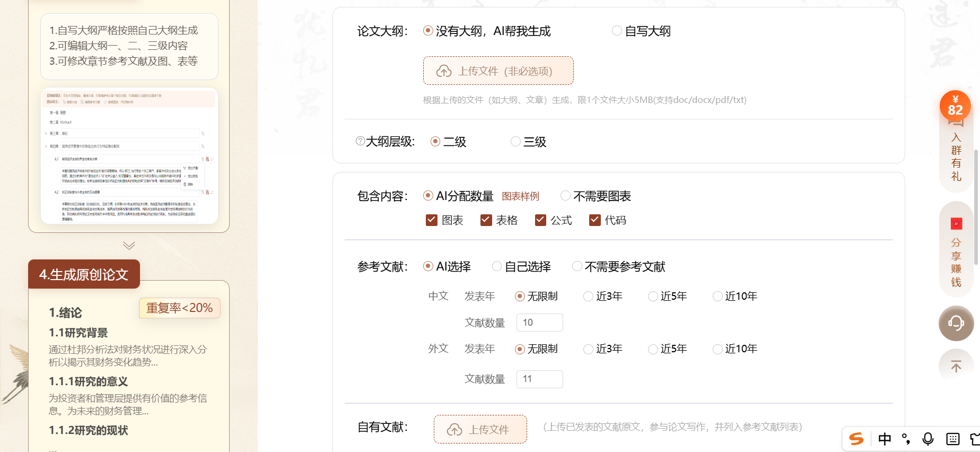
Task: Open the IME soft keyboard icon
Action: 953,439
